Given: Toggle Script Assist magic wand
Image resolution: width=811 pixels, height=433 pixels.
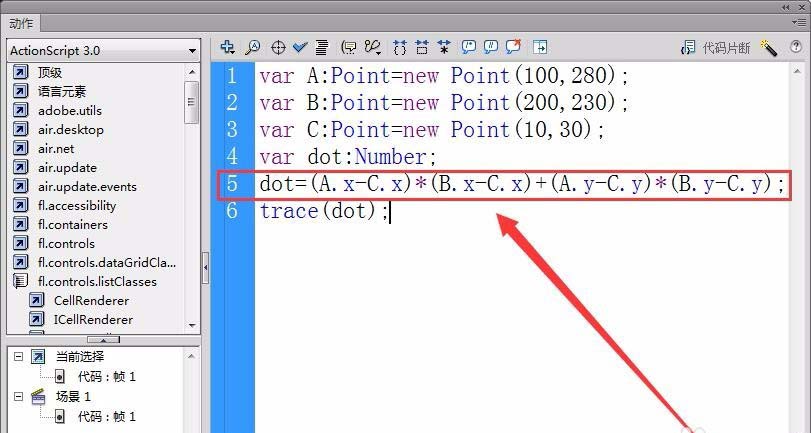Looking at the screenshot, I should (x=769, y=48).
